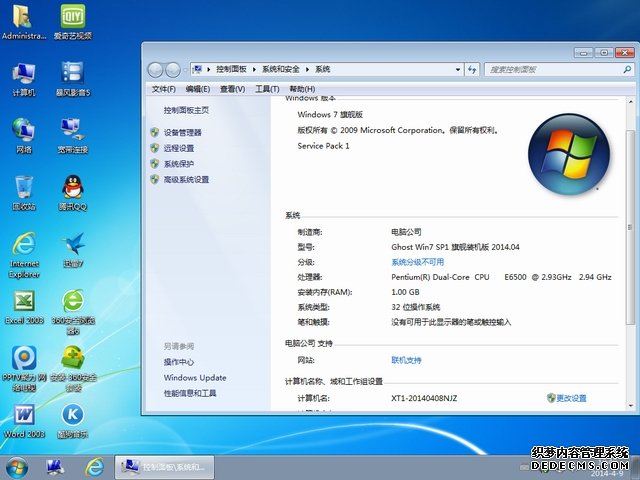Click the 控制面板 window taskbar button
Screen dimensions: 640x480
pyautogui.click(x=164, y=467)
